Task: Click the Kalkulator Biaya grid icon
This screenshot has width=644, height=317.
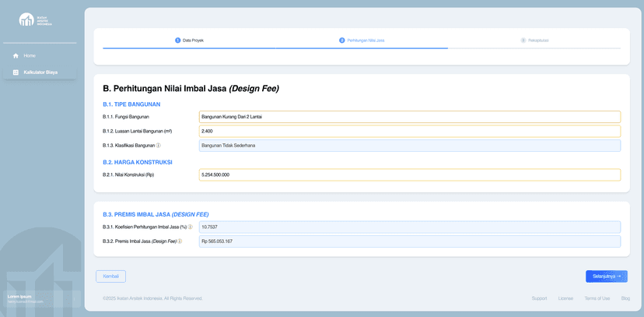Action: pyautogui.click(x=16, y=72)
